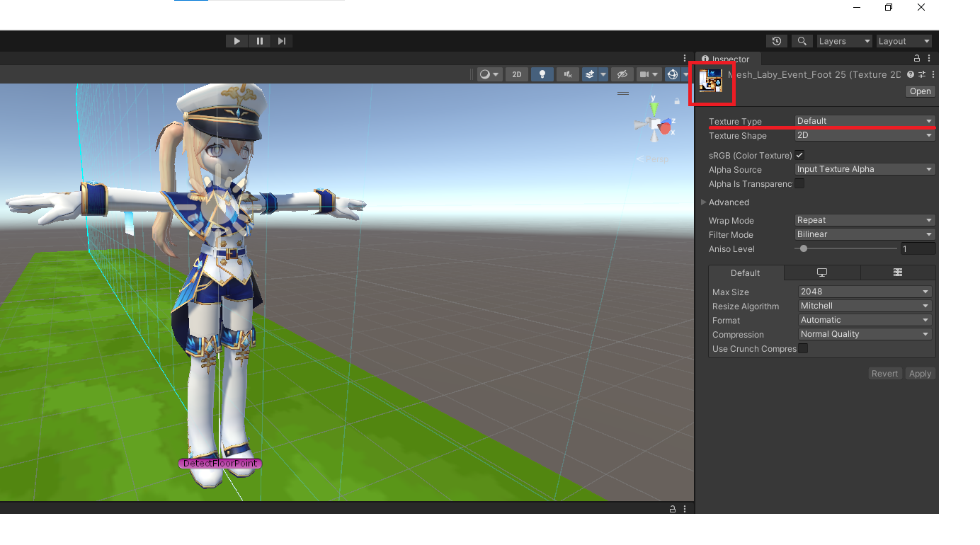This screenshot has width=980, height=545.
Task: Click the orientation gizmo red X axis cone
Action: click(x=666, y=128)
